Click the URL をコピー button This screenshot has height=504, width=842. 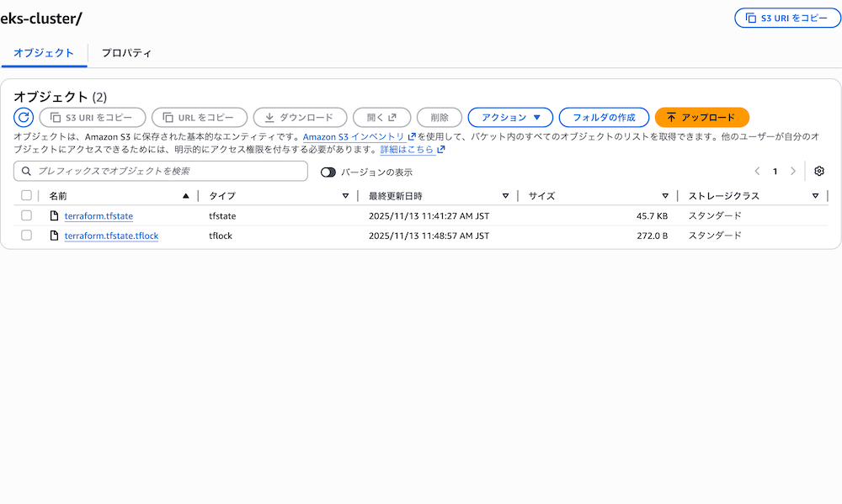pyautogui.click(x=200, y=118)
